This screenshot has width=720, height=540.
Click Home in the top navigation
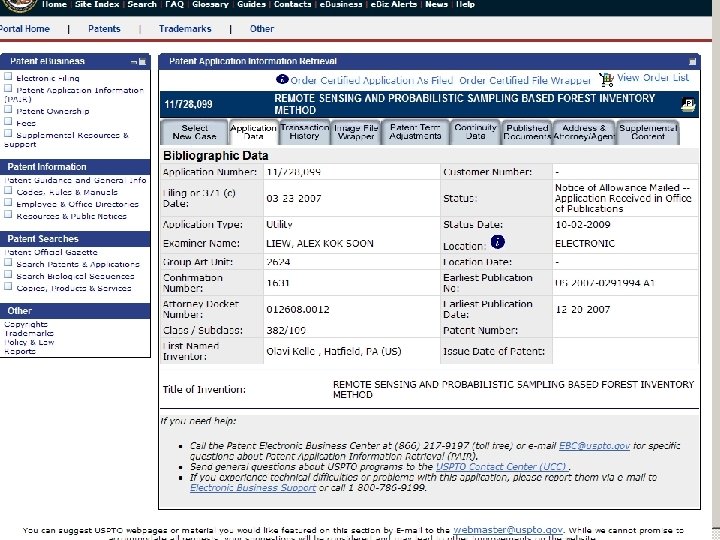pos(54,5)
